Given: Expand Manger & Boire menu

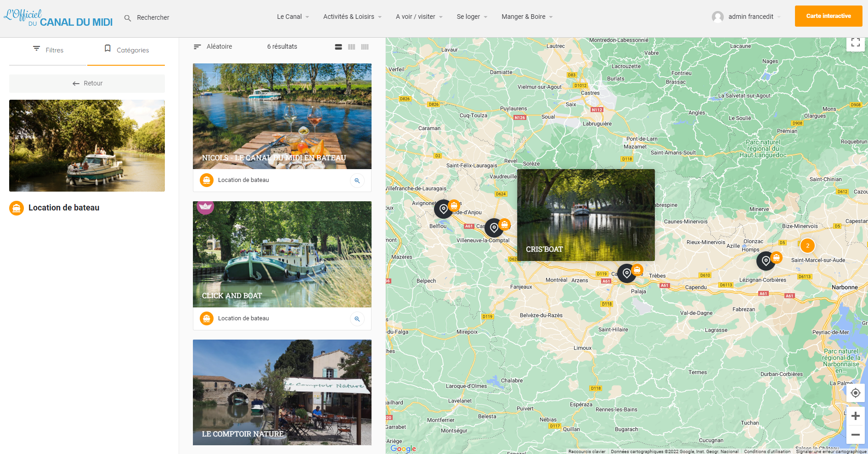Looking at the screenshot, I should (x=527, y=17).
